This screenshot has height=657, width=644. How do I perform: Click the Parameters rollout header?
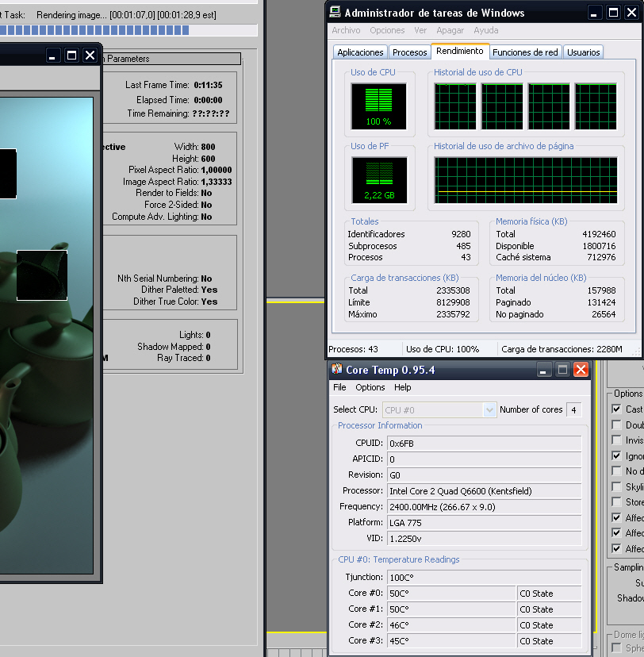coord(171,59)
